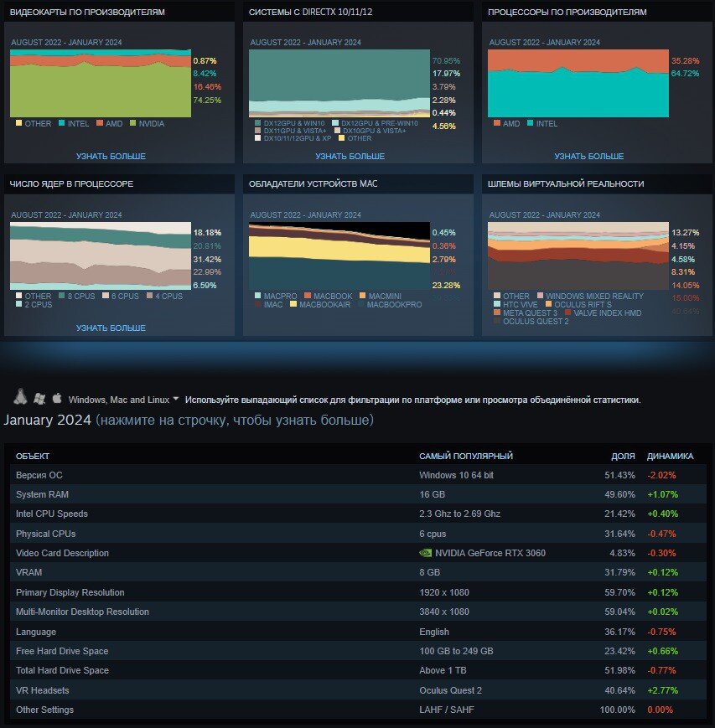The height and width of the screenshot is (728, 715).
Task: Click the VR headsets area chart
Action: pyautogui.click(x=578, y=256)
